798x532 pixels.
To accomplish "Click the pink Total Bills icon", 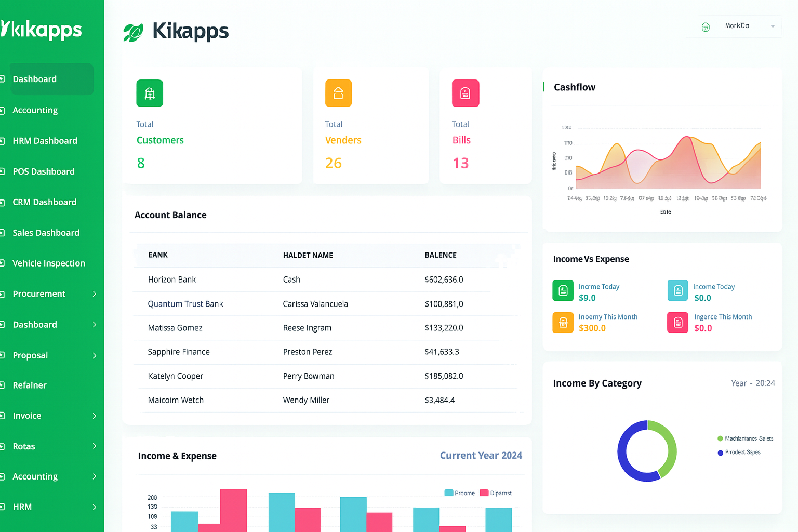I will (x=465, y=93).
